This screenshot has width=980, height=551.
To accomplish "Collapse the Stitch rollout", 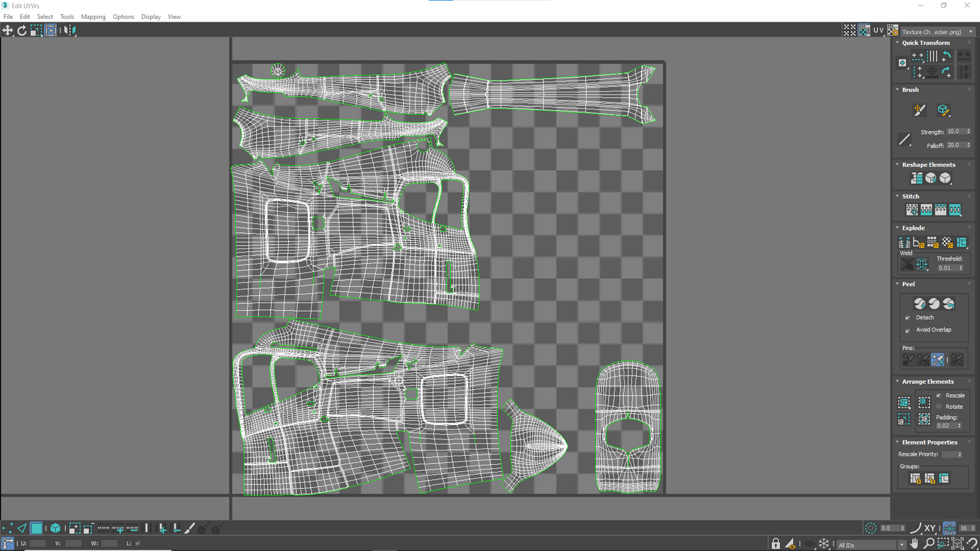I will [898, 197].
